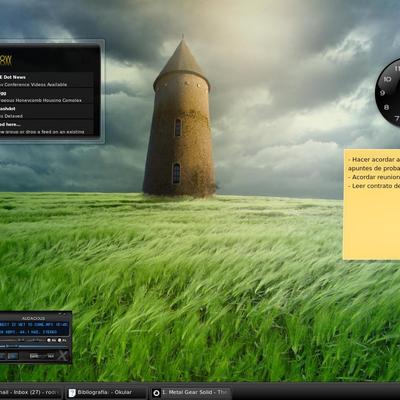Screen dimensions: 400x400
Task: Click the Audacious seek bar
Action: (x=33, y=347)
